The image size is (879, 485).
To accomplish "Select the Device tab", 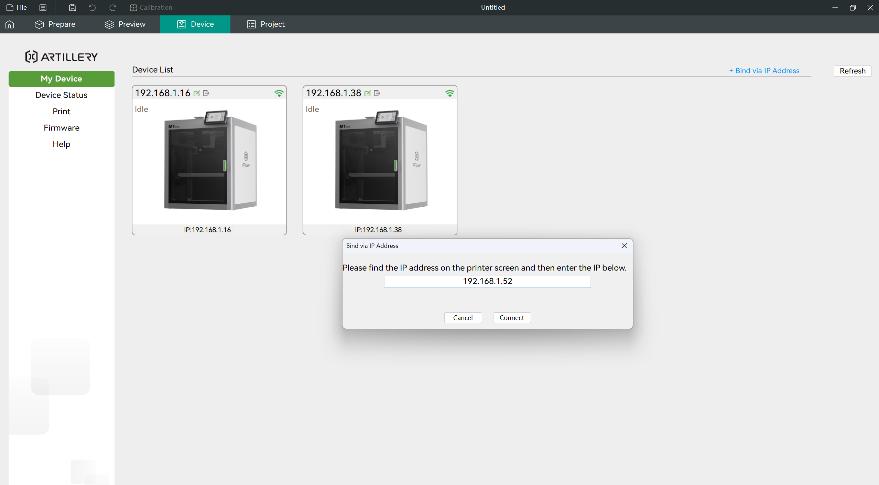I will coord(195,24).
